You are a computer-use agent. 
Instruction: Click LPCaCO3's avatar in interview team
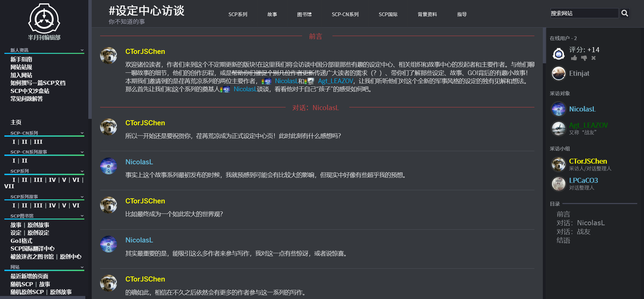click(x=559, y=184)
